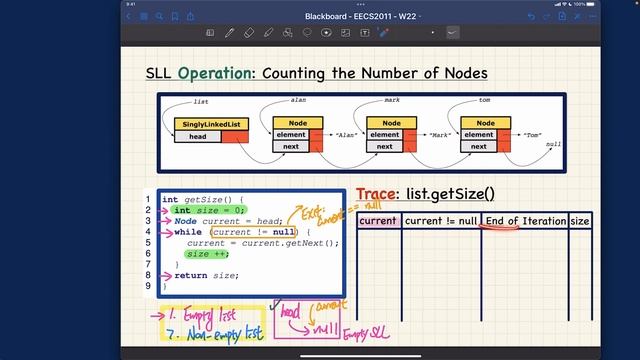
Task: Click the 'Node' header under alan
Action: pyautogui.click(x=298, y=123)
